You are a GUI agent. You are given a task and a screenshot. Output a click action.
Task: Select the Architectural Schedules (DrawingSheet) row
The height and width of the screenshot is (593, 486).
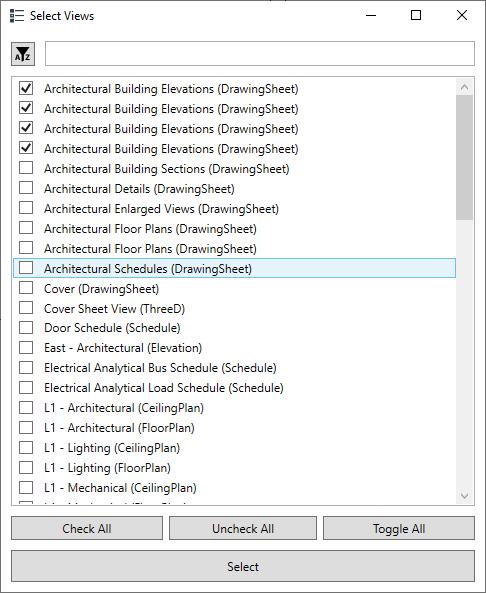point(234,268)
